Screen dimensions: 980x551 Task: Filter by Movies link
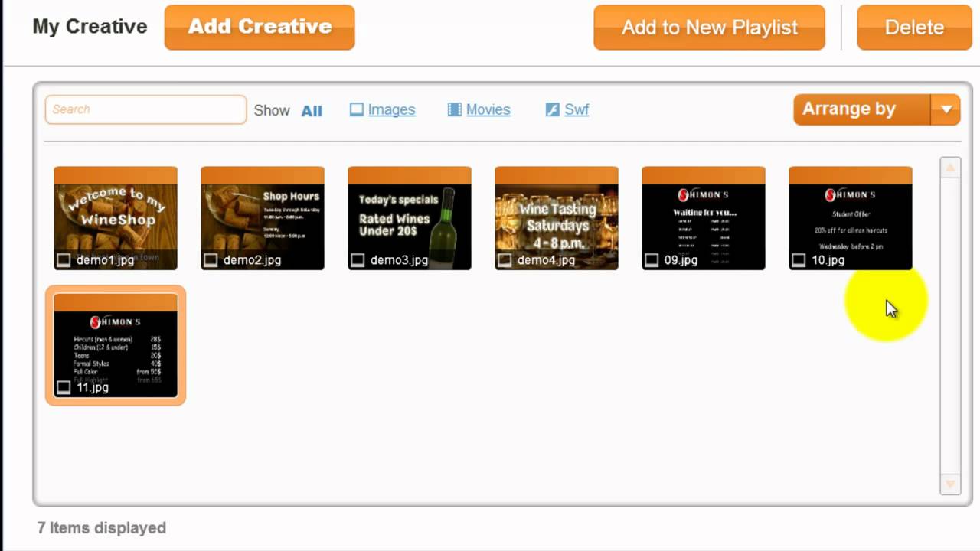pyautogui.click(x=488, y=109)
